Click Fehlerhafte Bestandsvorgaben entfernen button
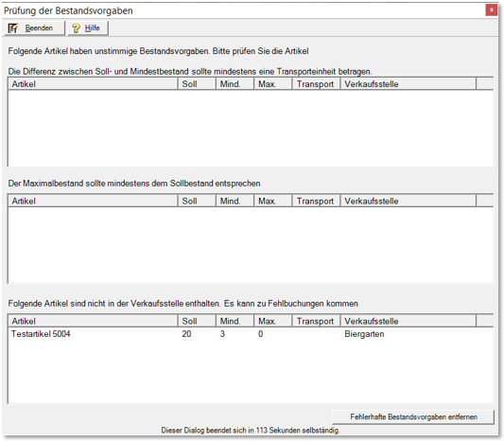The width and height of the screenshot is (504, 442). tap(413, 416)
